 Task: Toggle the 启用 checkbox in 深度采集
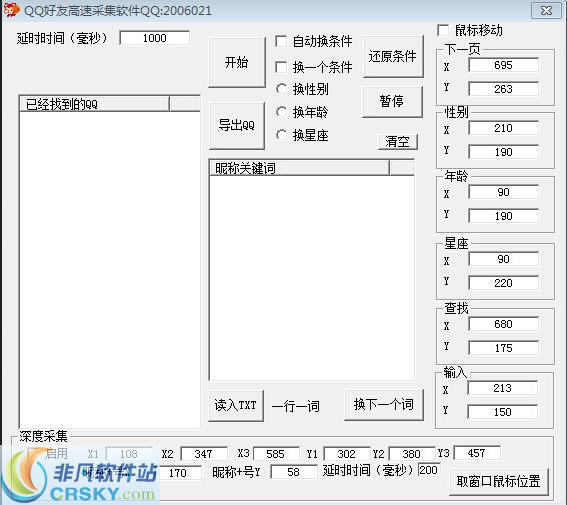[34, 453]
